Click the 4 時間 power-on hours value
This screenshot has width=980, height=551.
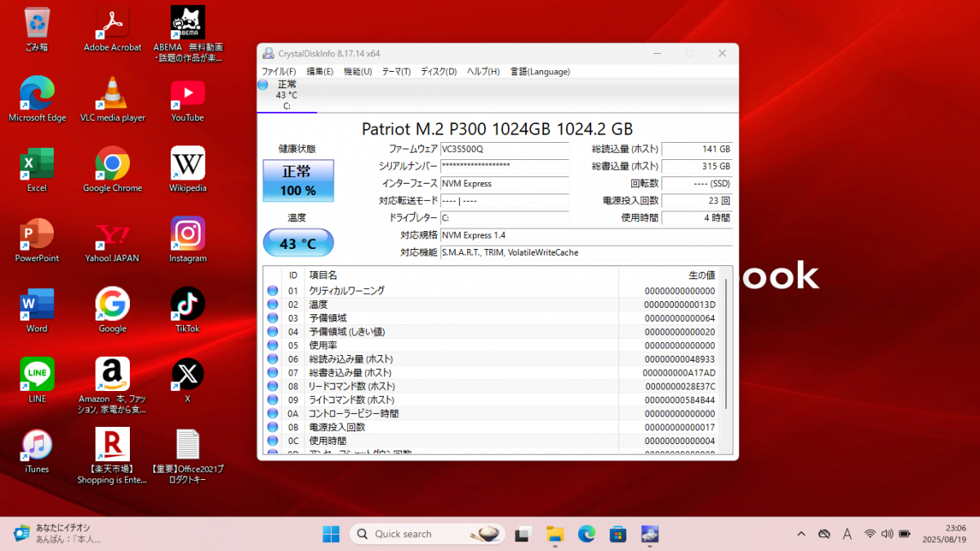697,218
